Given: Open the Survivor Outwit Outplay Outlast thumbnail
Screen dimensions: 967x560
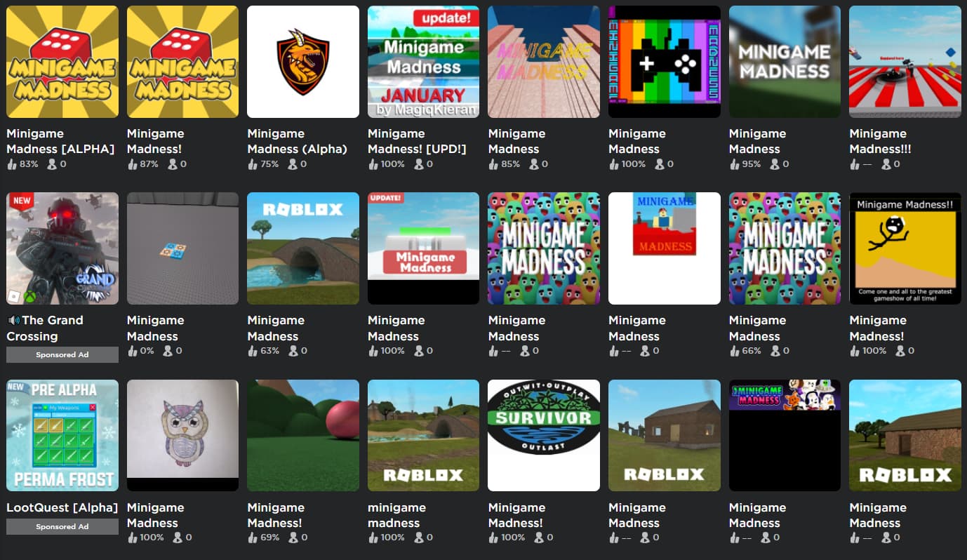Looking at the screenshot, I should [x=544, y=435].
